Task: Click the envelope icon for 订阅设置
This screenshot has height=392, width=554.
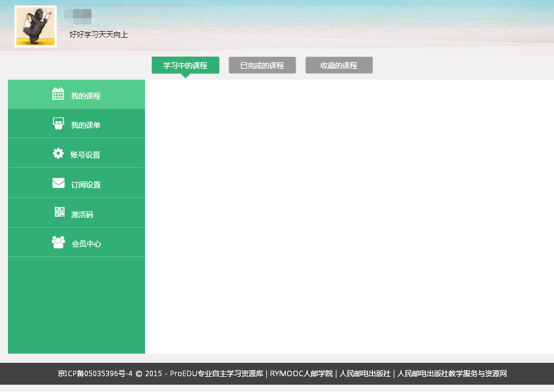Action: 58,183
